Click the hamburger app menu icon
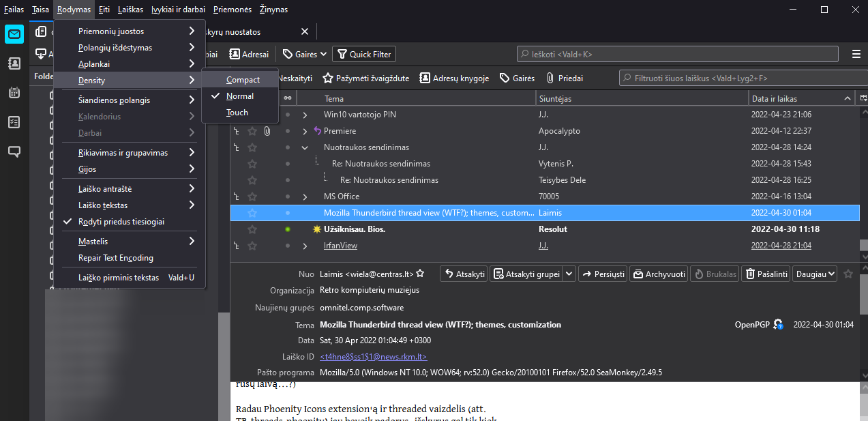The image size is (868, 421). [x=856, y=54]
